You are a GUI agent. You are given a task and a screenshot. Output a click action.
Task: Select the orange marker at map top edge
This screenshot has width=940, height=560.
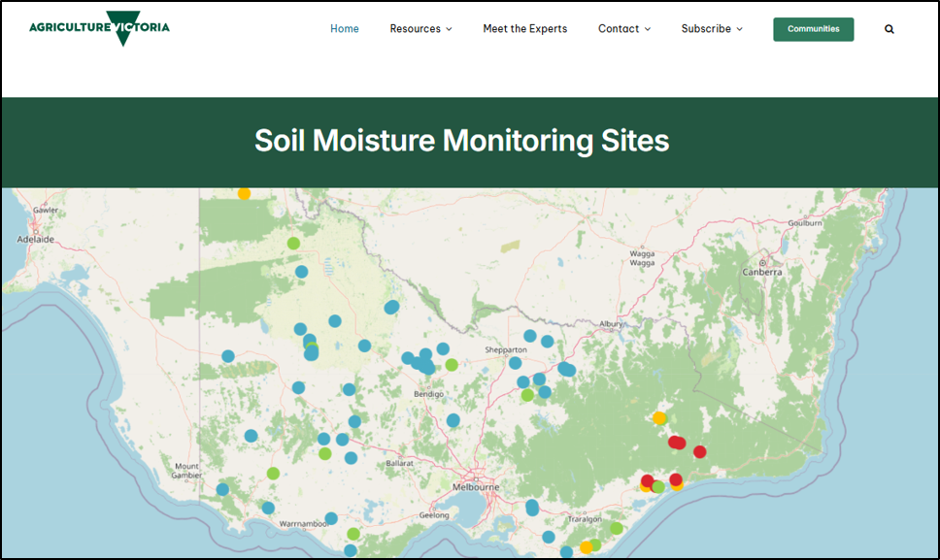point(244,193)
